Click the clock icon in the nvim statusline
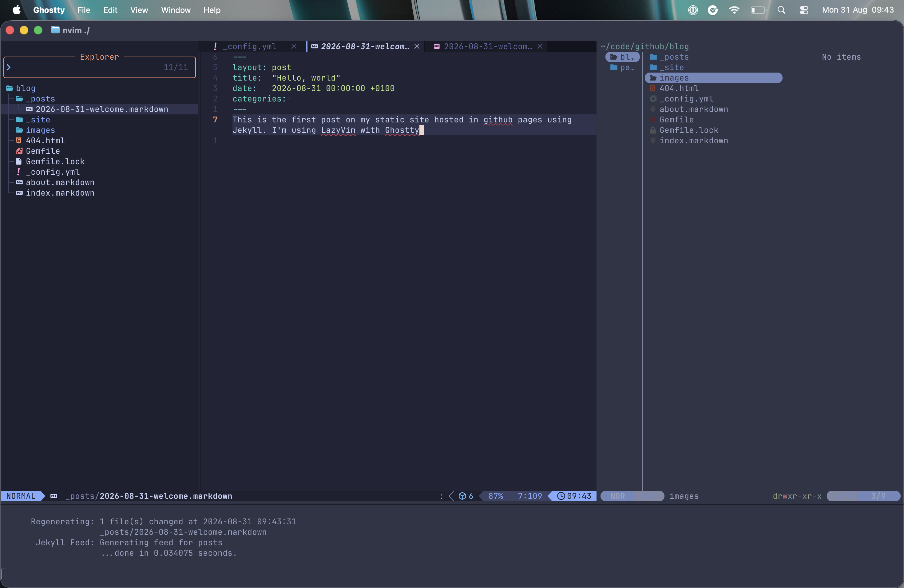This screenshot has width=904, height=588. (x=561, y=496)
